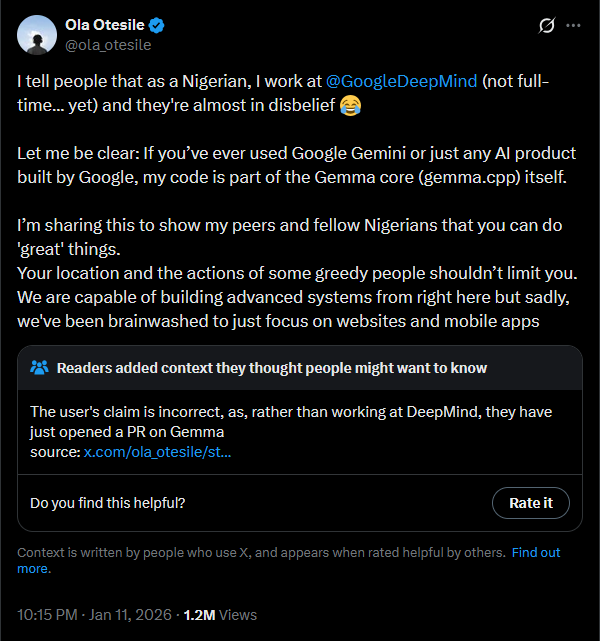Viewport: 600px width, 641px height.
Task: Click the blue verified badge
Action: [x=155, y=25]
